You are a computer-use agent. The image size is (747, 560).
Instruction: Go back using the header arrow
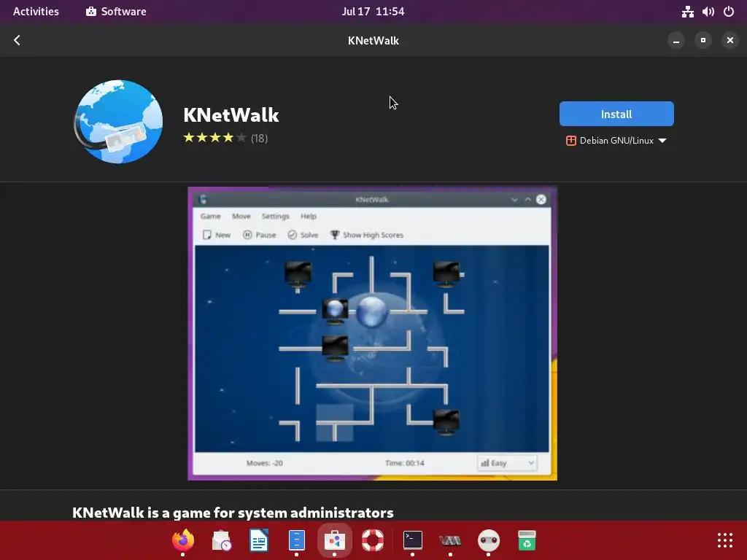point(18,41)
